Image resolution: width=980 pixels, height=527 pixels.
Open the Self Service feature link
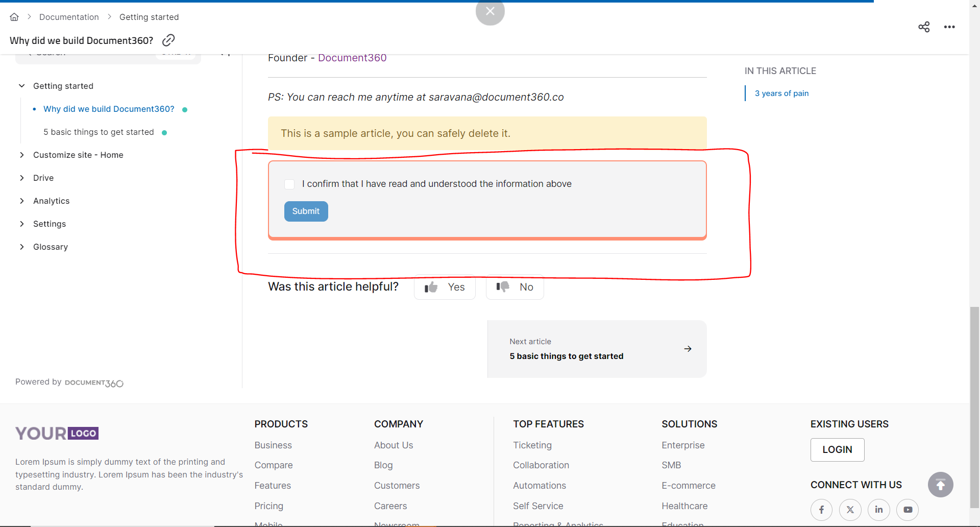point(538,506)
